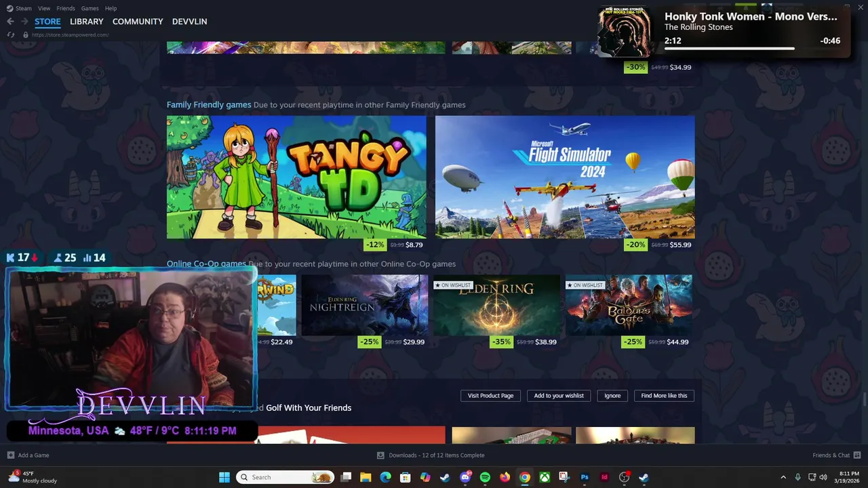The width and height of the screenshot is (868, 488).
Task: Switch to the COMMUNITY tab
Action: click(138, 22)
